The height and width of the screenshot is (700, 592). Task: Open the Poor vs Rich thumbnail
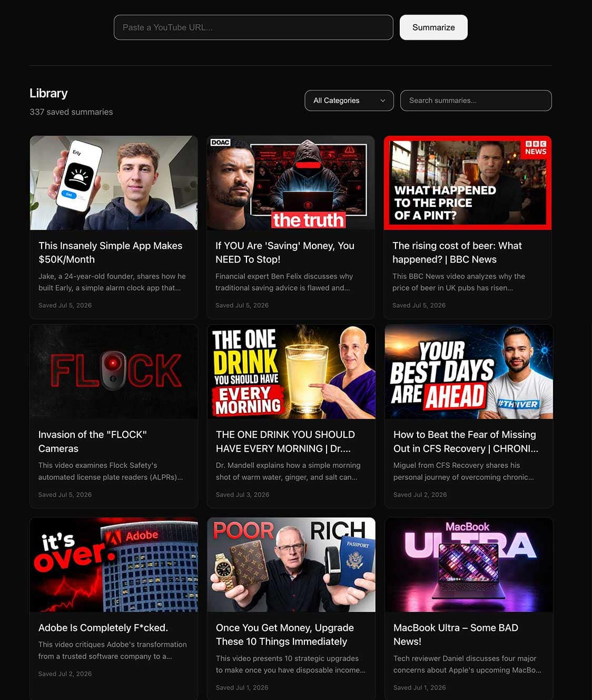pyautogui.click(x=291, y=565)
